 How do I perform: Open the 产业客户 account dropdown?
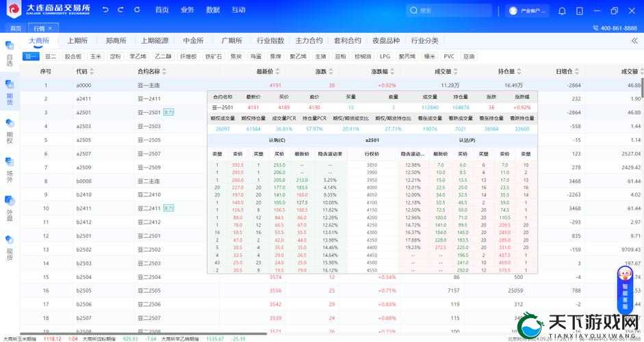tap(528, 11)
